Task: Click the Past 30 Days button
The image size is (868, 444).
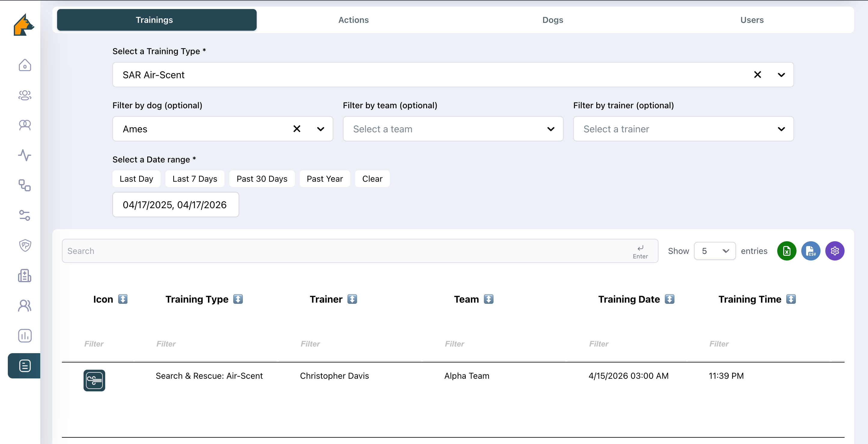Action: click(261, 179)
